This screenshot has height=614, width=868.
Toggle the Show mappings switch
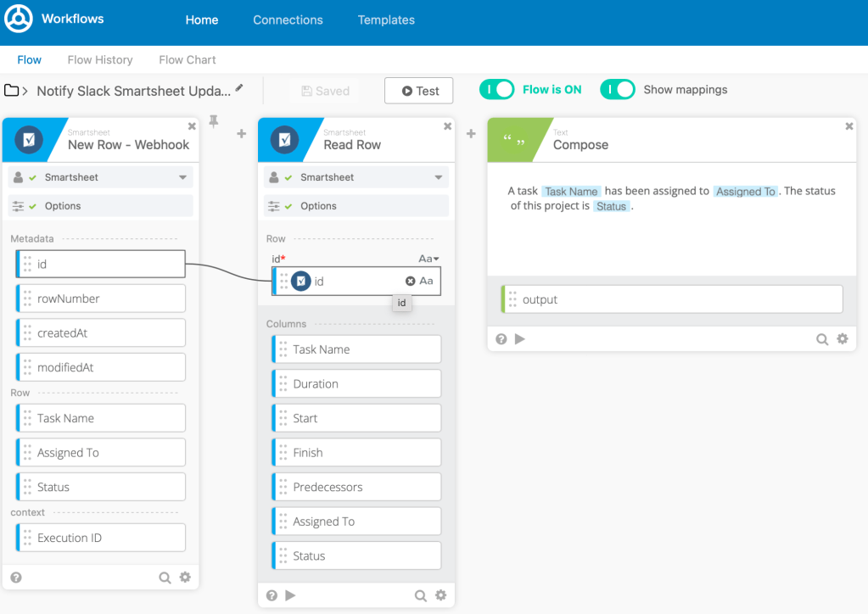pos(618,90)
